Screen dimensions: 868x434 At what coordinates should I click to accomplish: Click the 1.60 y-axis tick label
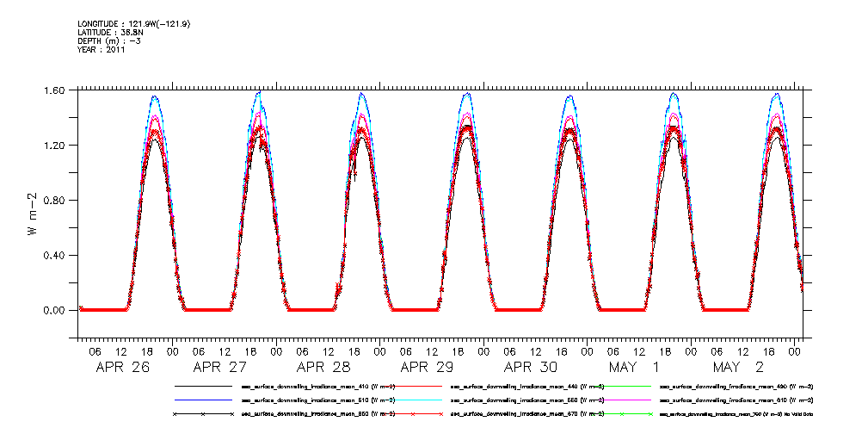coord(55,90)
